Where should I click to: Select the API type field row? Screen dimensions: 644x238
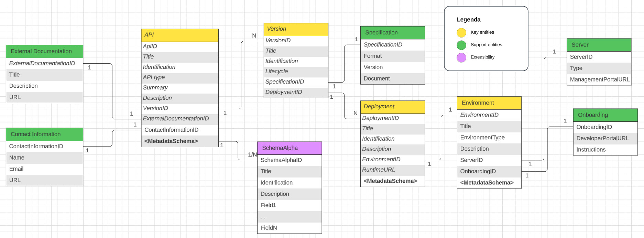[x=154, y=77]
